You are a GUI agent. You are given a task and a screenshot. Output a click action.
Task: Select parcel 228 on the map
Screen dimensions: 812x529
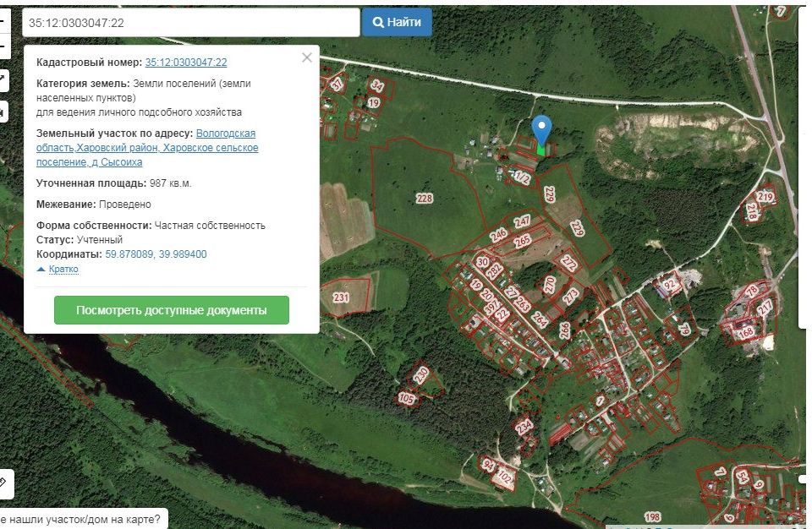pyautogui.click(x=424, y=198)
